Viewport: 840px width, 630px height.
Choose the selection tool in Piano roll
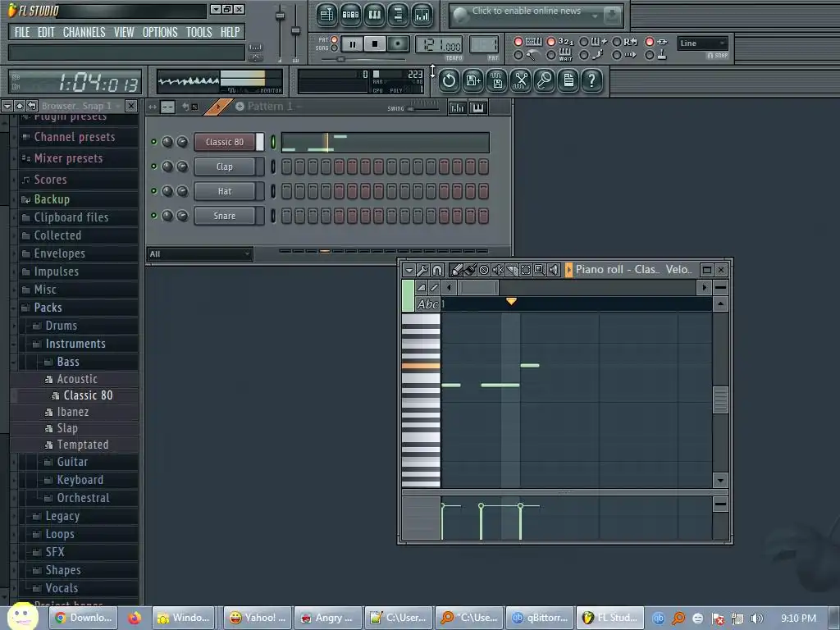[x=526, y=269]
